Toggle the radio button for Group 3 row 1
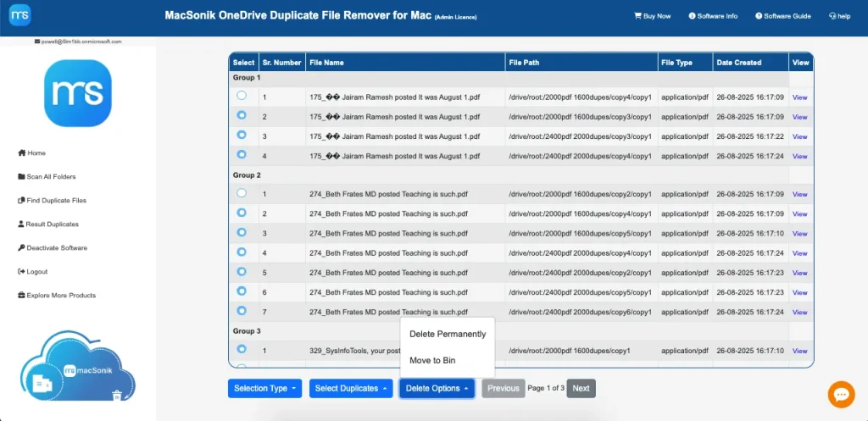 (242, 349)
